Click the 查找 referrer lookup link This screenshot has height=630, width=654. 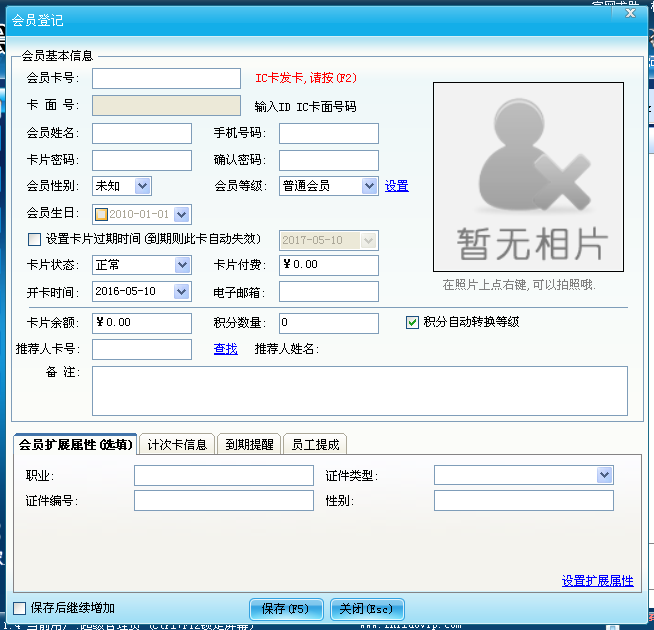coord(225,349)
